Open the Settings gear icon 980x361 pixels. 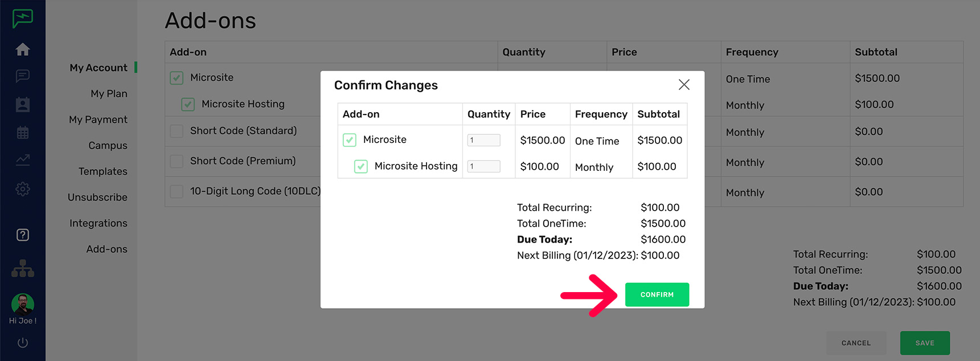click(x=23, y=188)
